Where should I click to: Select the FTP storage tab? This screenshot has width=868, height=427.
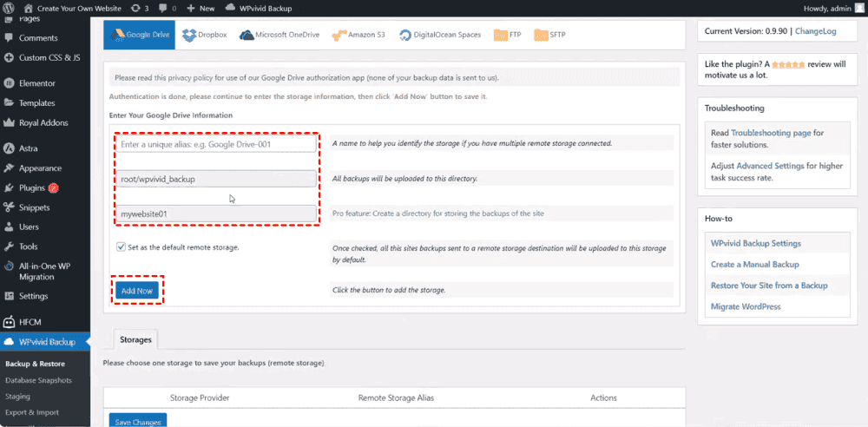pos(508,35)
